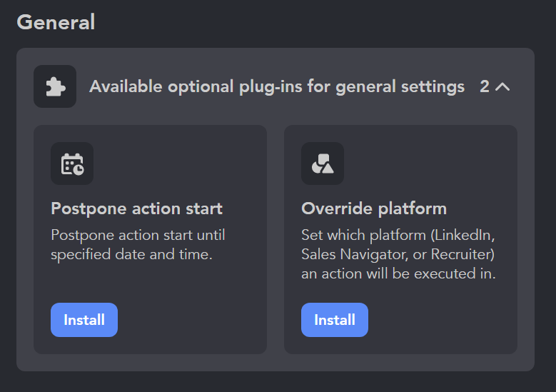
Task: Select the Override platform title
Action: click(374, 208)
